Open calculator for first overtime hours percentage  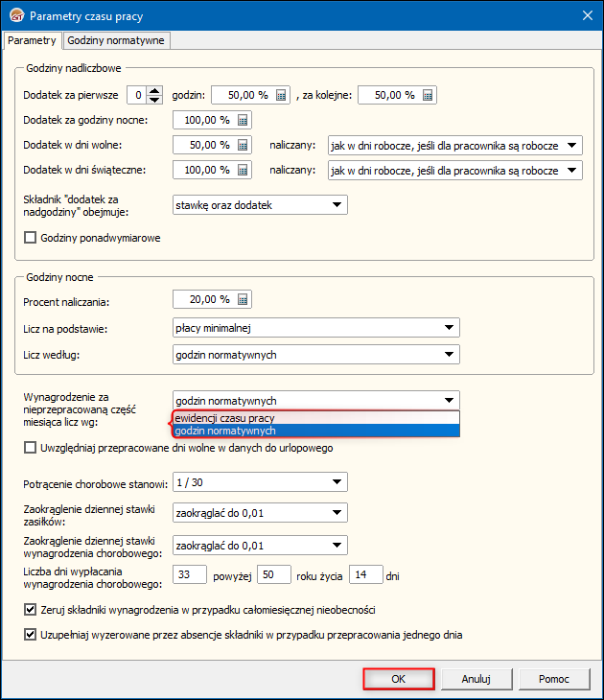[x=281, y=95]
